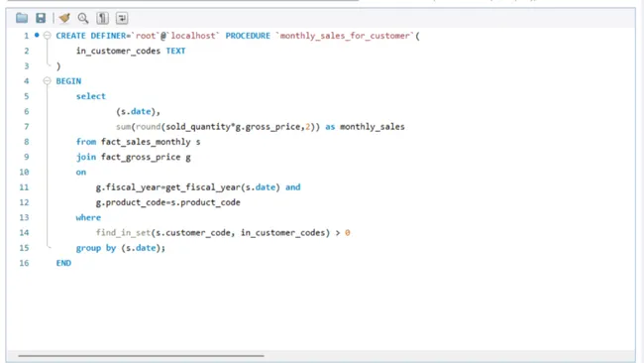Click find_in_set function on line 14

(x=123, y=233)
